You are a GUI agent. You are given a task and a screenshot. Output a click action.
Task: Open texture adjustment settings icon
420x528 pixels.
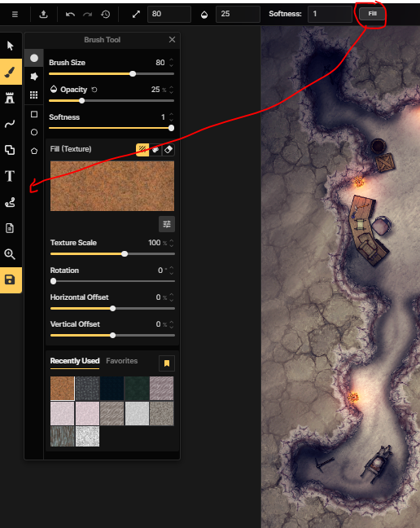point(167,224)
